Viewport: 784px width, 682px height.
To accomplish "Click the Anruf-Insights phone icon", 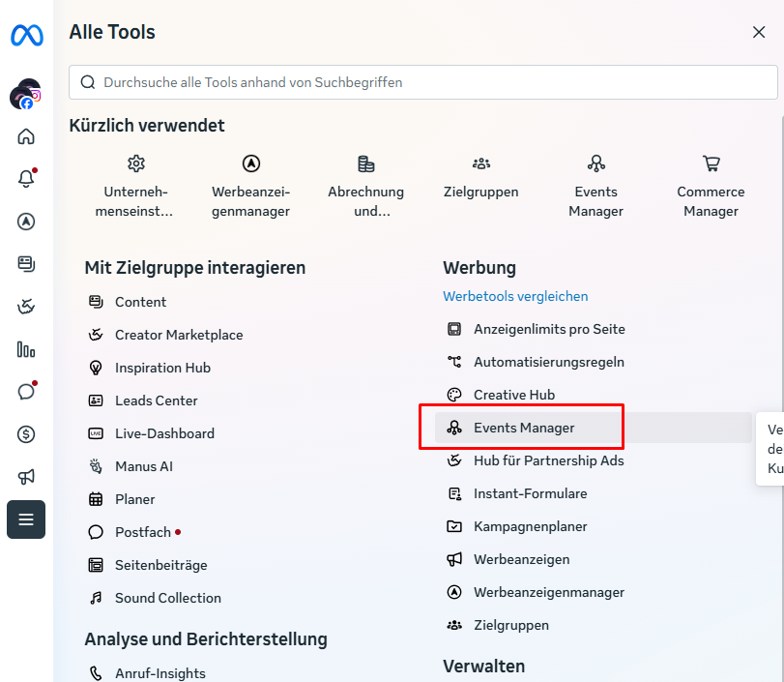I will tap(96, 673).
